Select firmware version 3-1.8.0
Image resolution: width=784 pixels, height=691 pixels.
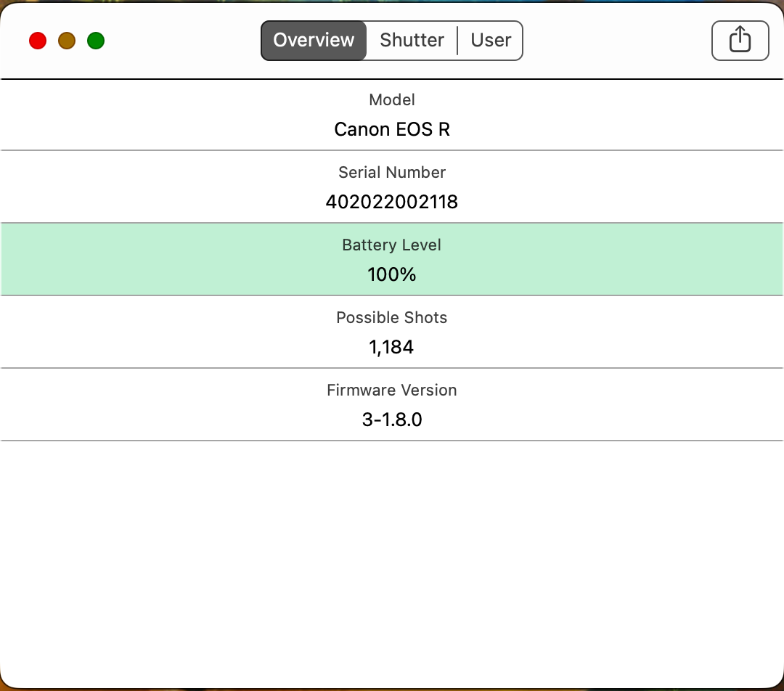(x=392, y=420)
